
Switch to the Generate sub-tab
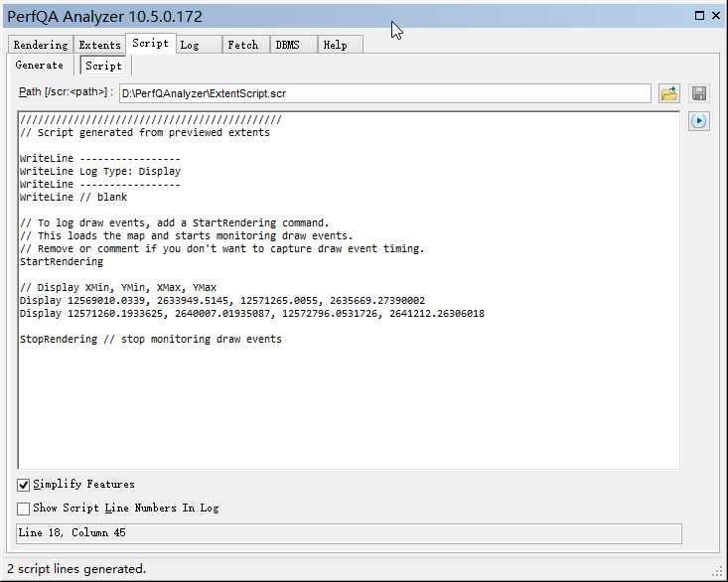click(x=40, y=65)
